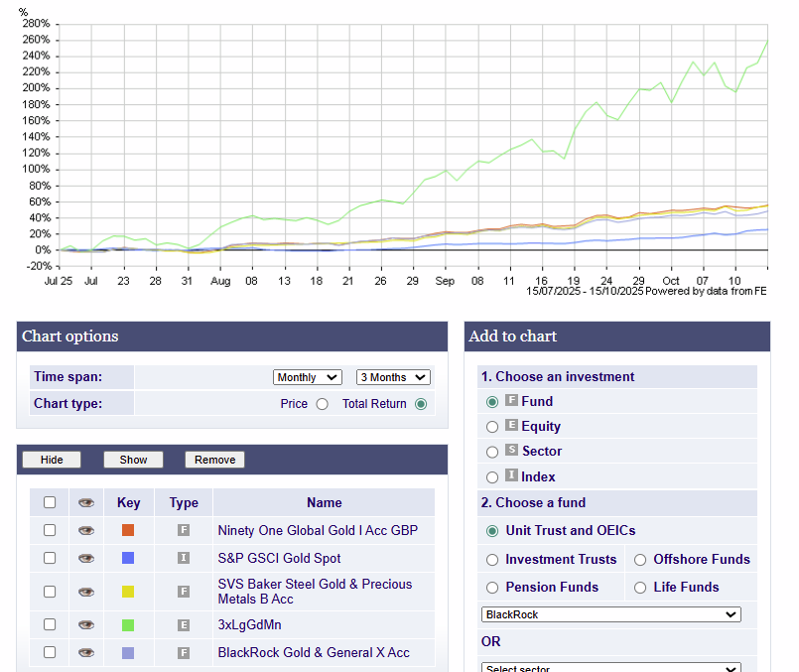This screenshot has height=672, width=799.
Task: Tick checkbox for SVS Baker Steel Gold
Action: [50, 592]
